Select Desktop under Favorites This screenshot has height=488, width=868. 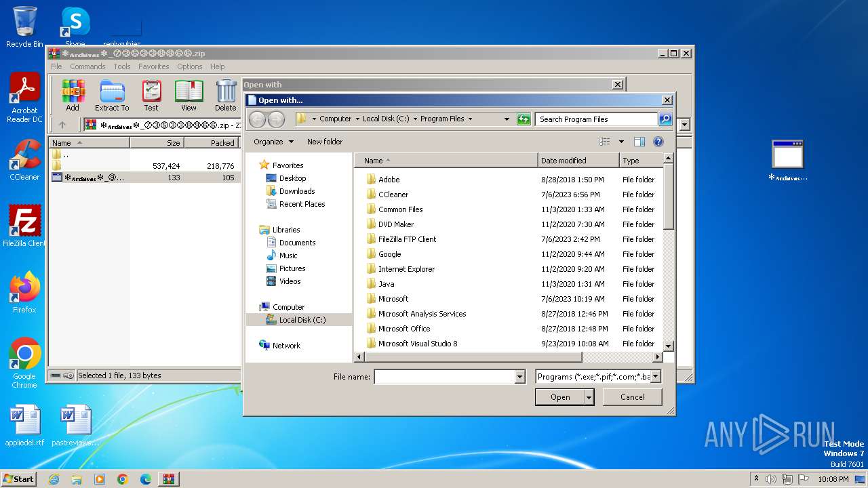(292, 178)
